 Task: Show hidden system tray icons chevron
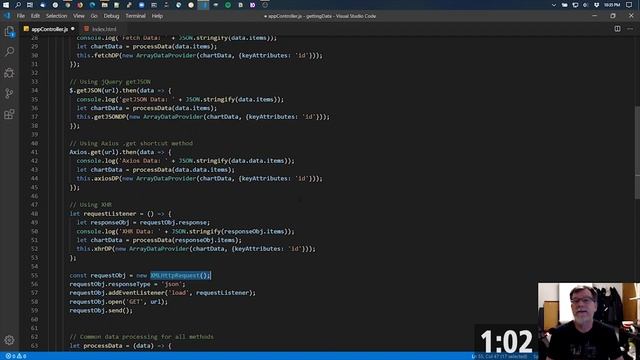[554, 5]
